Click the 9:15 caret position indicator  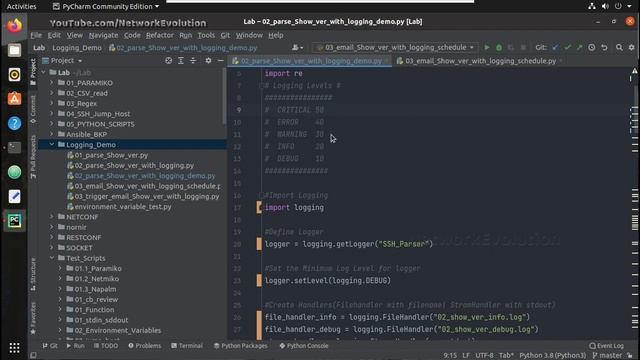450,356
